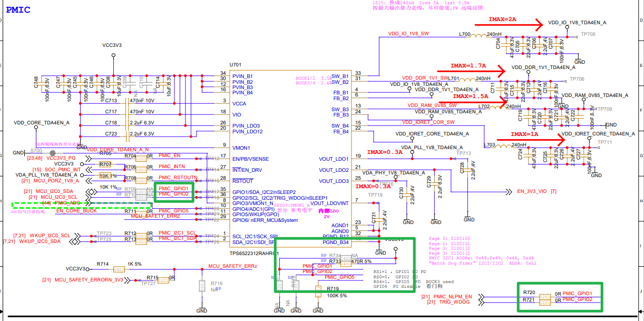Screen dimensions: 644x321
Task: Click the FB_B2 pin label
Action: tap(341, 99)
